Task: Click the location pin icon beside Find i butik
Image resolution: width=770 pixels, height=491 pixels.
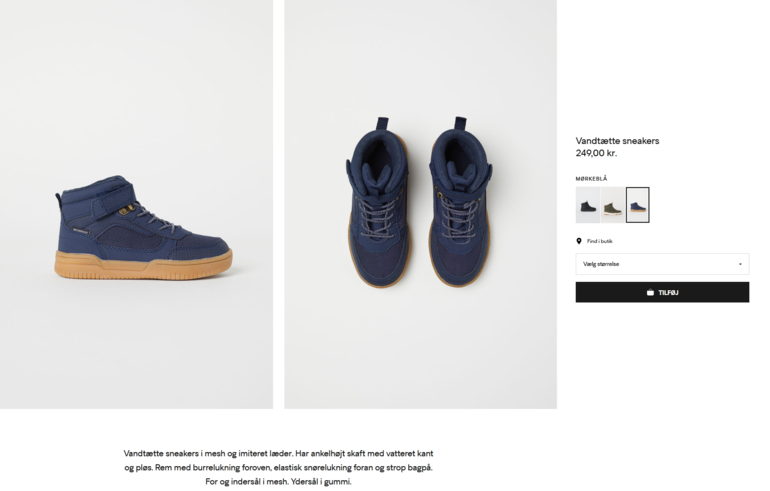Action: pos(579,241)
